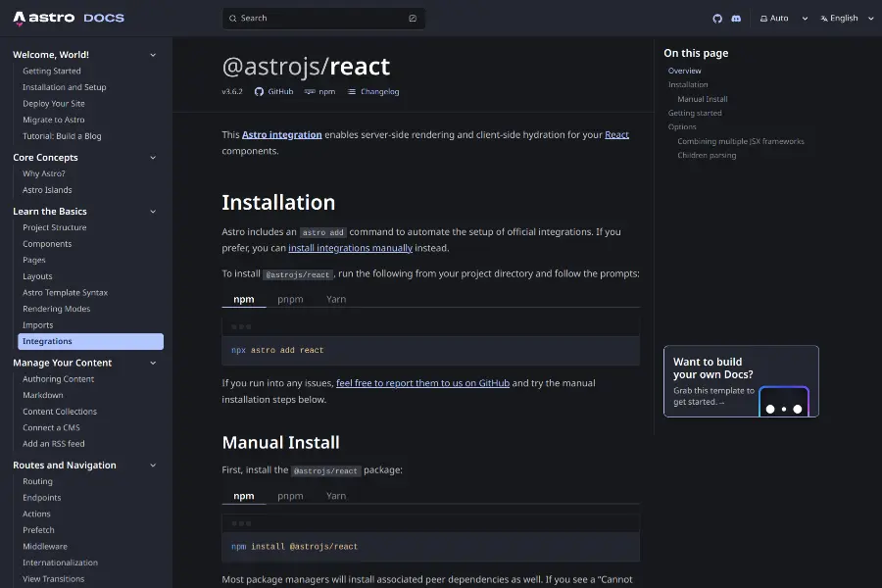Go to Rendering Modes in sidebar
The height and width of the screenshot is (588, 882).
[57, 309]
